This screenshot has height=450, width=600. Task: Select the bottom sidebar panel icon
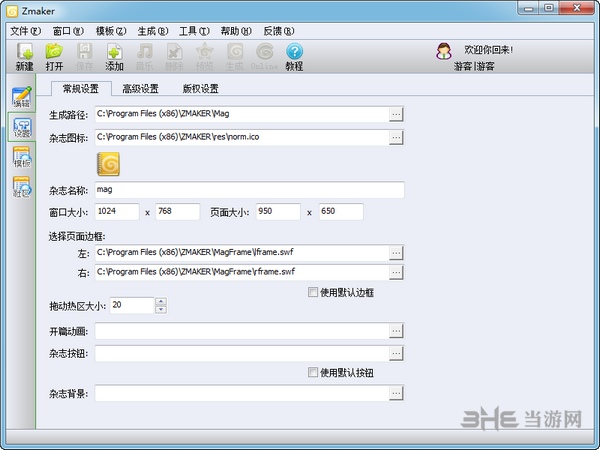22,187
